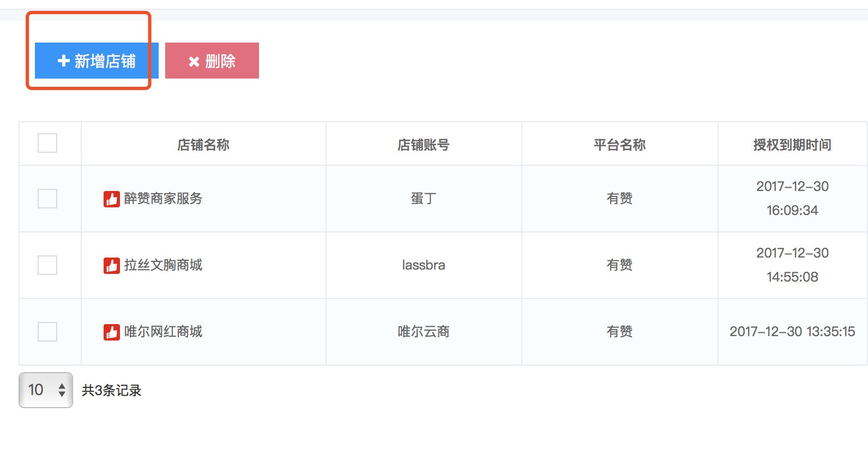Click the 新增店铺 add store button

97,61
